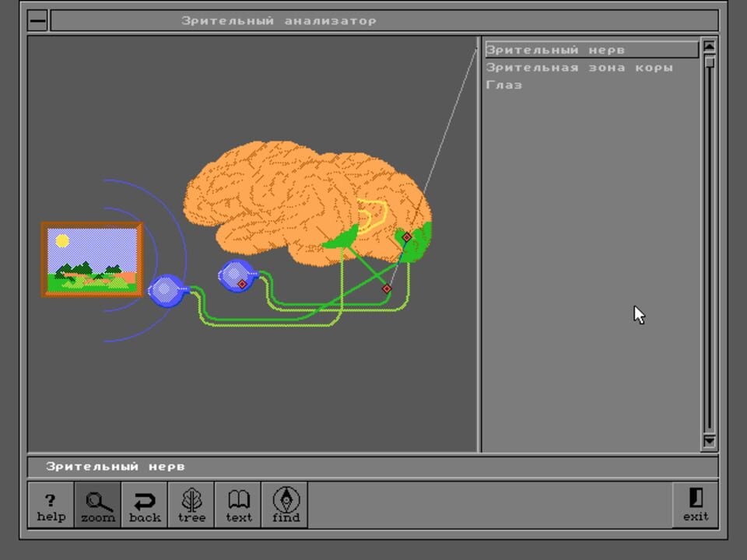
Task: Click the diamond marker on the visual cortex
Action: tap(405, 236)
